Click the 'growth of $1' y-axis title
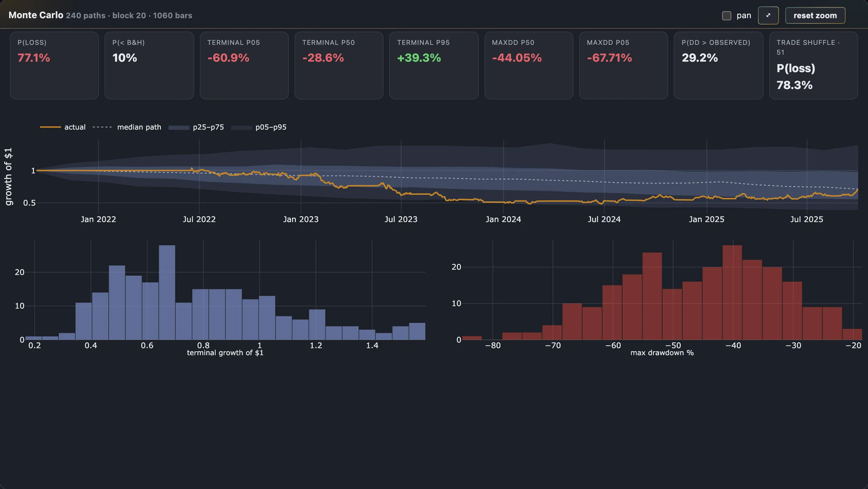868x489 pixels. point(8,177)
